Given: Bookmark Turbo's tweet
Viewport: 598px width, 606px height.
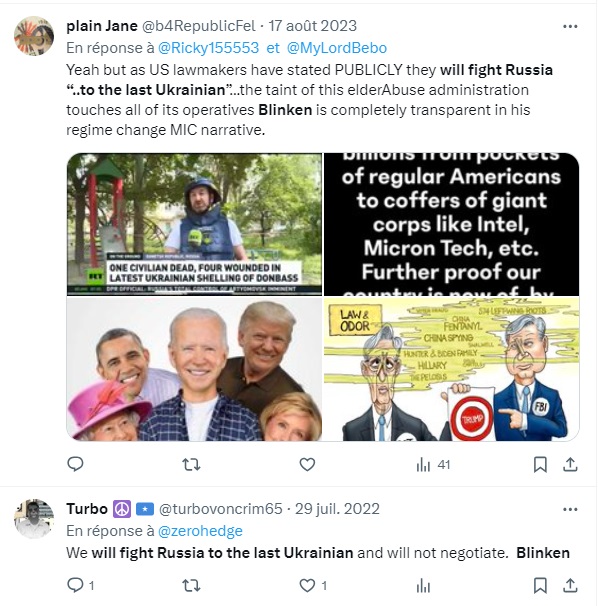Looking at the screenshot, I should [540, 586].
